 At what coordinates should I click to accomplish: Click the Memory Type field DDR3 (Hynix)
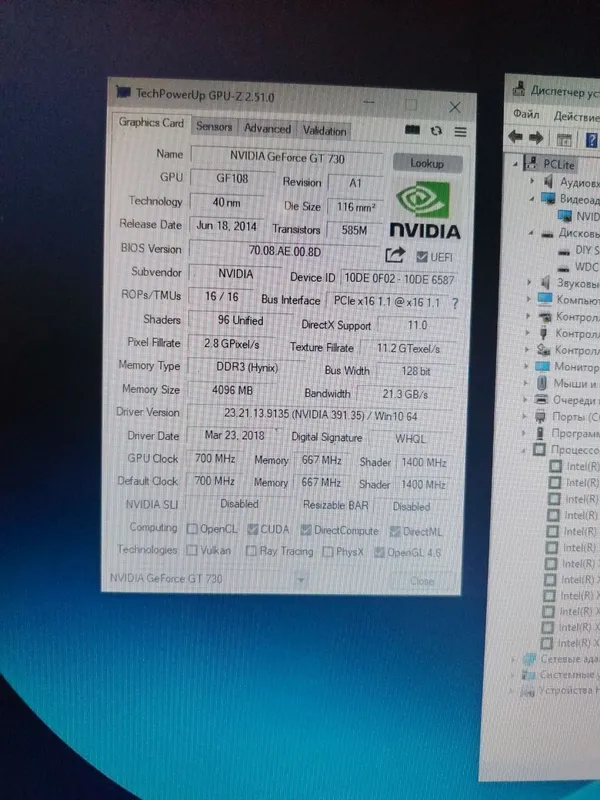(x=246, y=367)
